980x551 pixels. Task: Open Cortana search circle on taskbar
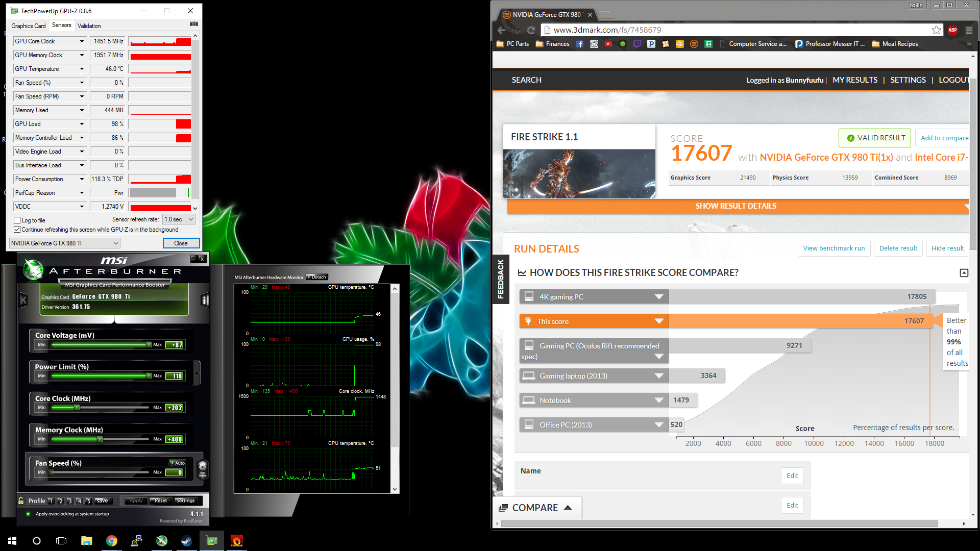pos(37,540)
